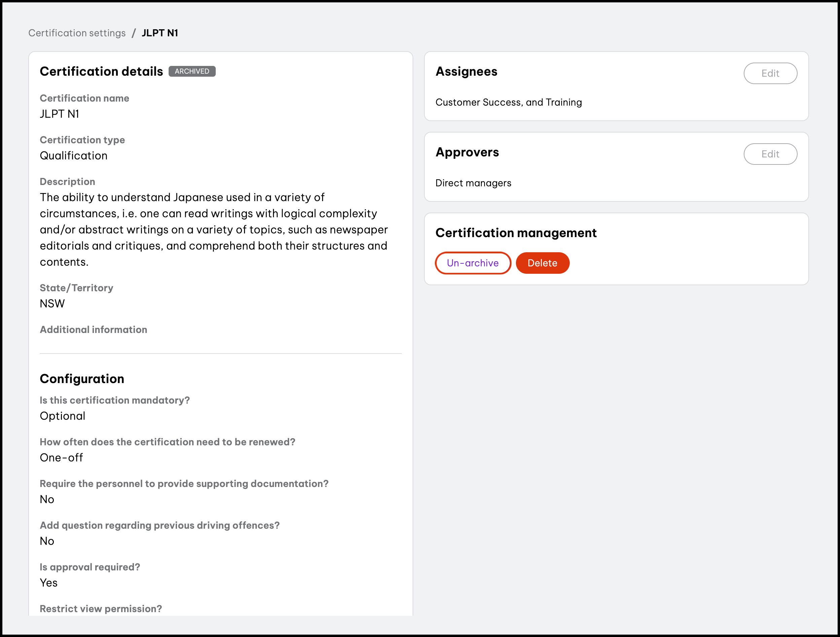Edit the Assignees section
Screen dimensions: 840x637
[770, 73]
